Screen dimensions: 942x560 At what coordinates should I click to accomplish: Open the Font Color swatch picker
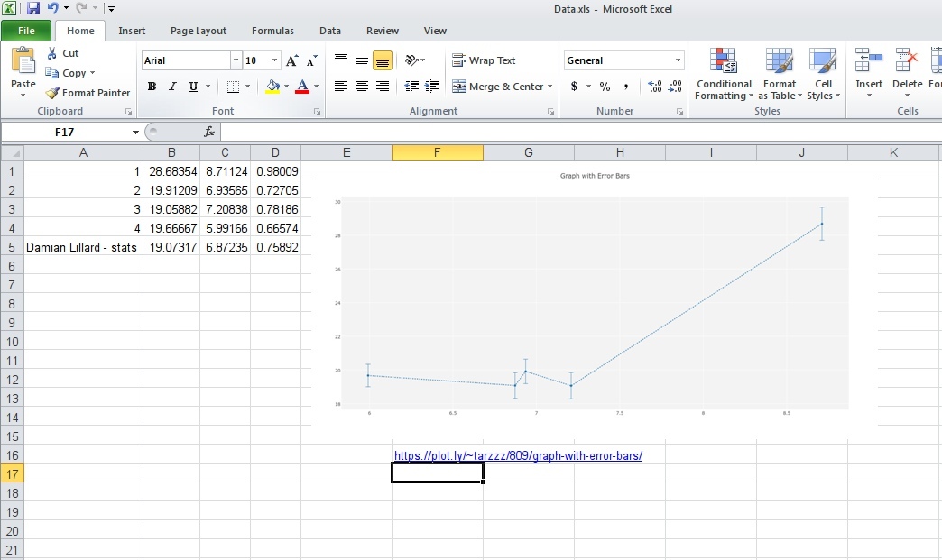pos(316,87)
